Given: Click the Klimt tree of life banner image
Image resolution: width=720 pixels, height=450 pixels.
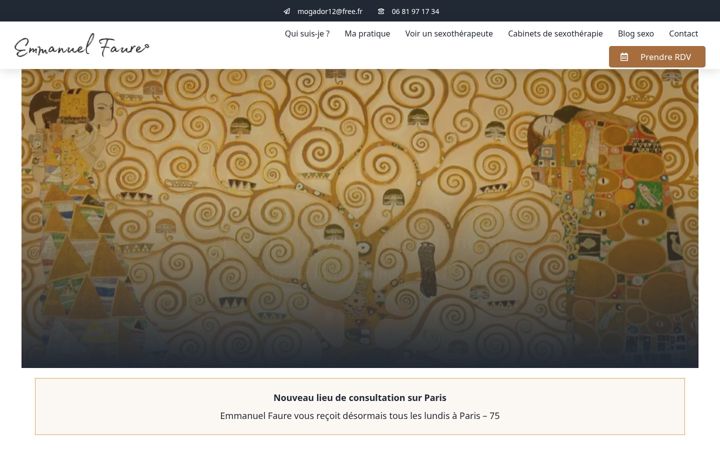Looking at the screenshot, I should point(360,219).
